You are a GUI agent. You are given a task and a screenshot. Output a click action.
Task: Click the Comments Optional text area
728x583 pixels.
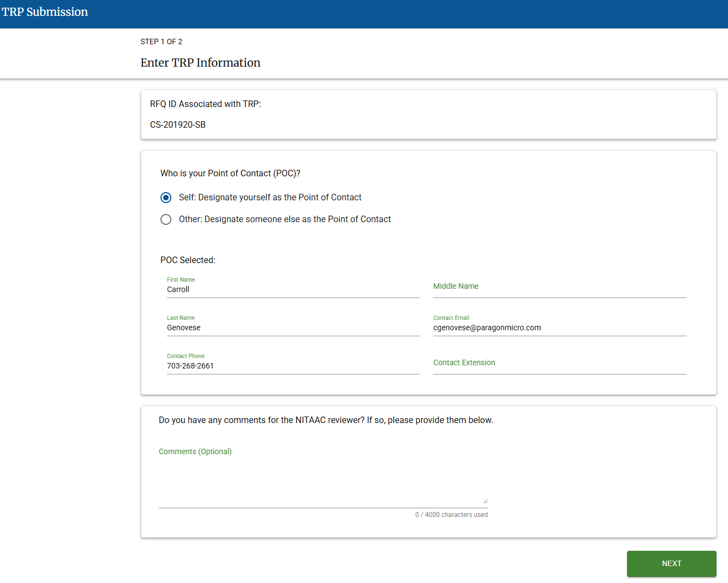[x=322, y=480]
